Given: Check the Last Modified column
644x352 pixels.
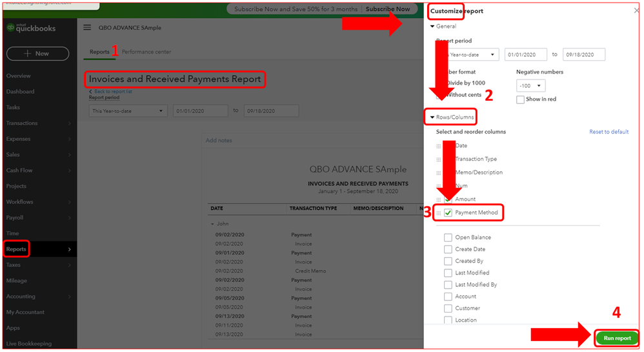Looking at the screenshot, I should click(448, 273).
